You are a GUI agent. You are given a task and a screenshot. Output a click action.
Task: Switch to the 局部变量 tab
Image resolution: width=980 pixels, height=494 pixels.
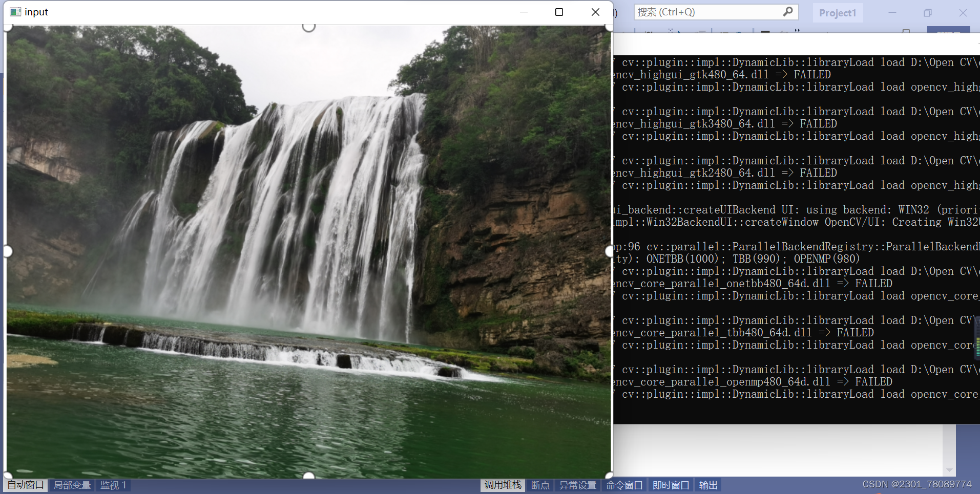click(x=71, y=485)
